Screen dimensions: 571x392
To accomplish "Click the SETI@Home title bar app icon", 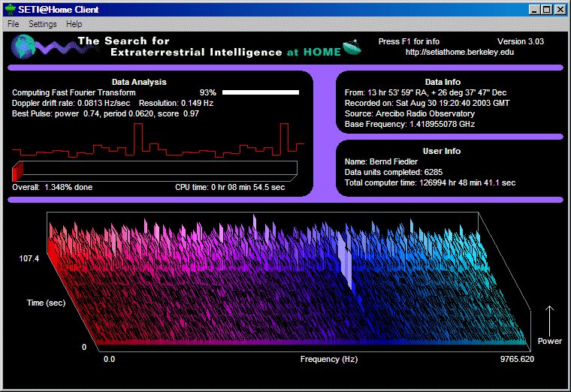I will (x=11, y=10).
